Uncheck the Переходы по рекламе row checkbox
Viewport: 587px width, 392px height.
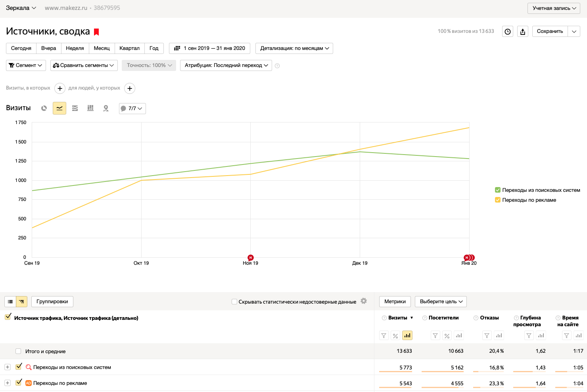click(x=18, y=382)
